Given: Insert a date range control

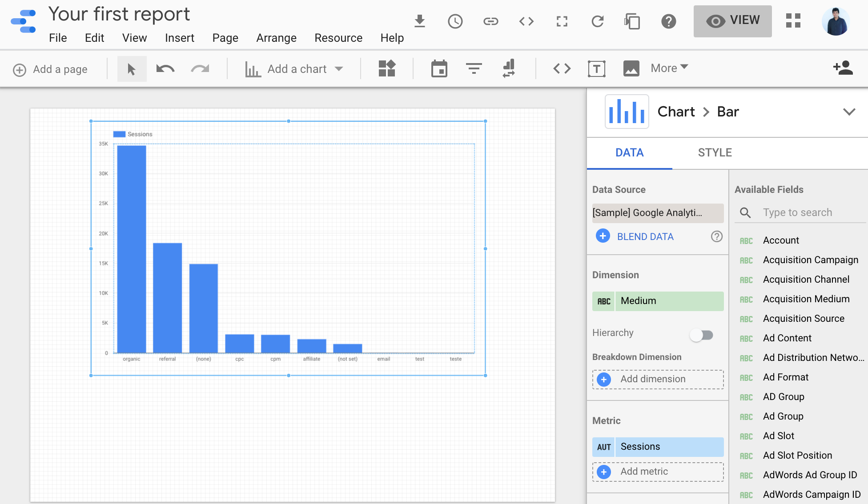Looking at the screenshot, I should coord(439,68).
